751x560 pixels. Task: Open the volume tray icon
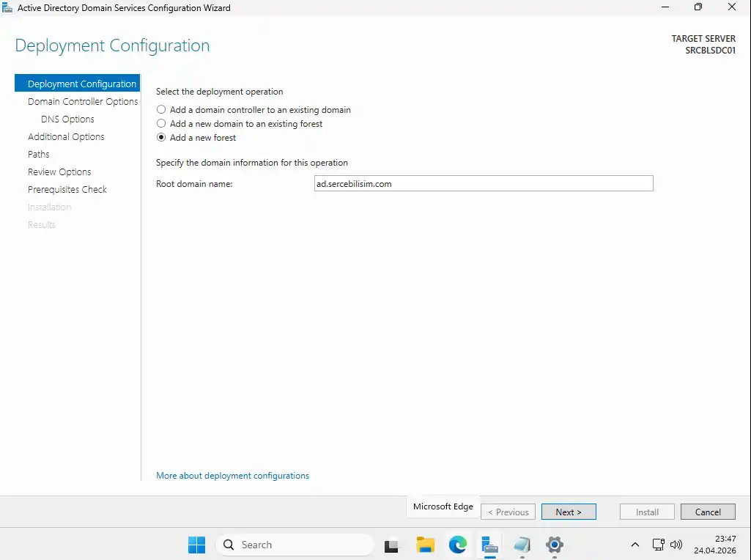pyautogui.click(x=676, y=545)
